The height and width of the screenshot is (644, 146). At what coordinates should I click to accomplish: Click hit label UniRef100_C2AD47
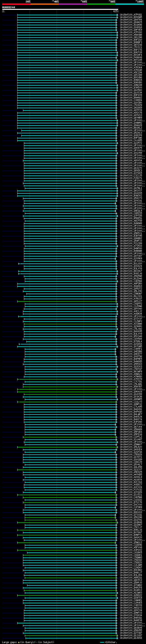coord(131,568)
